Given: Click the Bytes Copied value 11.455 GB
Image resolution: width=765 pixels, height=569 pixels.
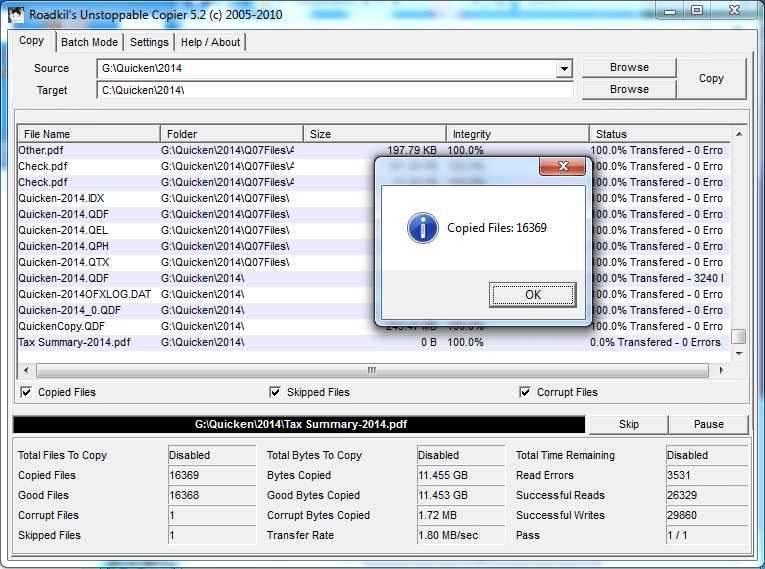Looking at the screenshot, I should coord(461,475).
